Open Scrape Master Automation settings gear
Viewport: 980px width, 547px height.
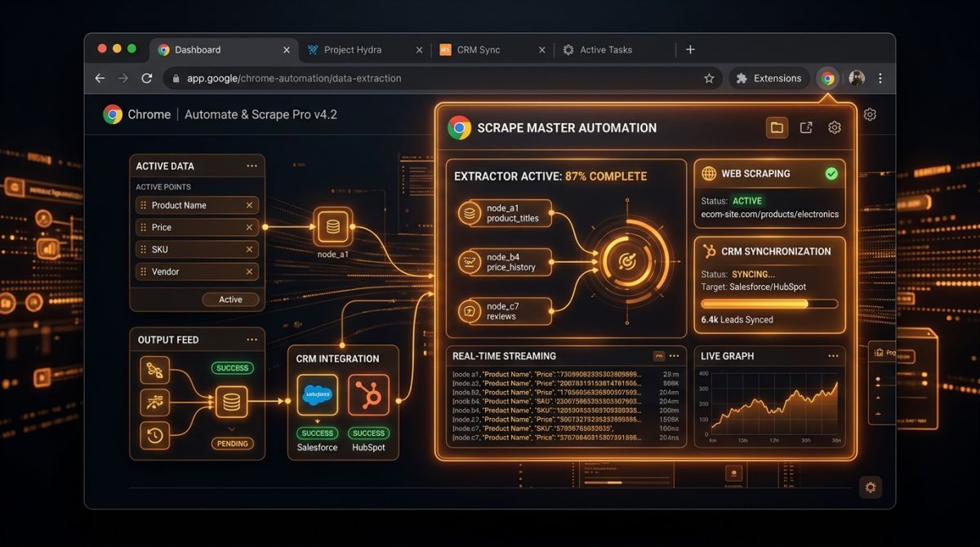tap(834, 127)
